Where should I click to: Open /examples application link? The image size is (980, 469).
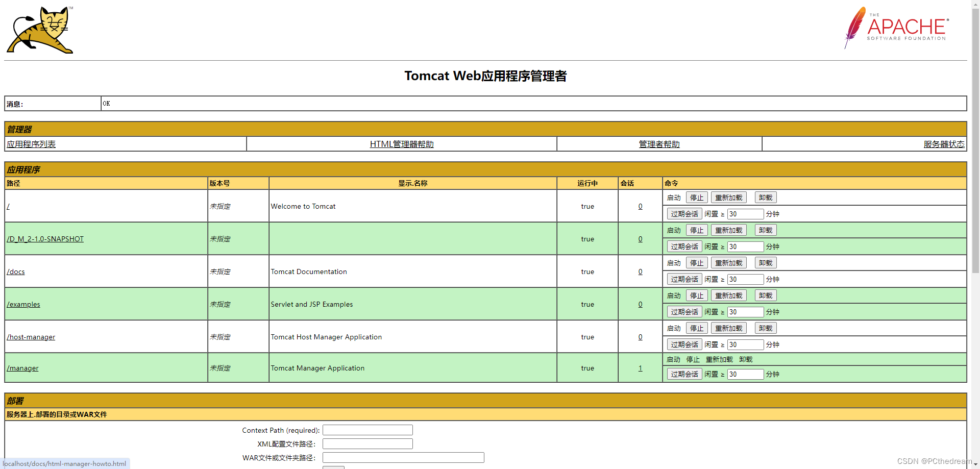pos(23,304)
